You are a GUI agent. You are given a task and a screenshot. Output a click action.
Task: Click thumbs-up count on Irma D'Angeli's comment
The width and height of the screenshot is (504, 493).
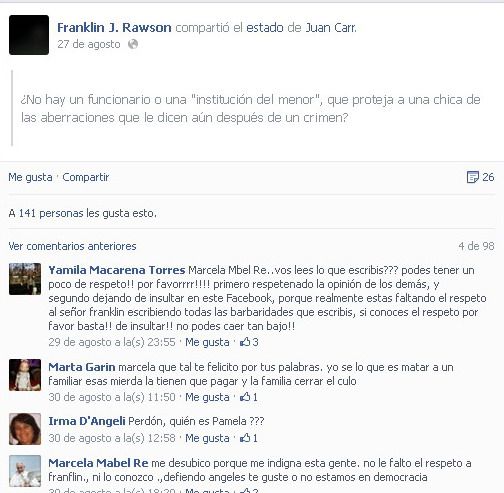coord(249,438)
